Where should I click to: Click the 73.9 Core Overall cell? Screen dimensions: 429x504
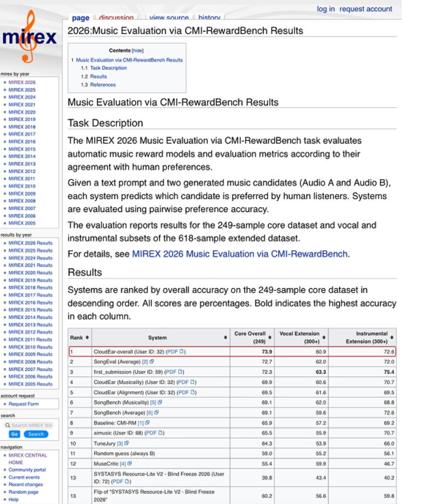252,352
